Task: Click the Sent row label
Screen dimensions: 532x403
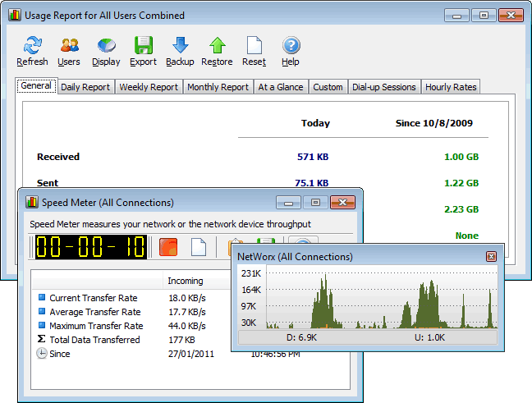Action: click(x=48, y=183)
